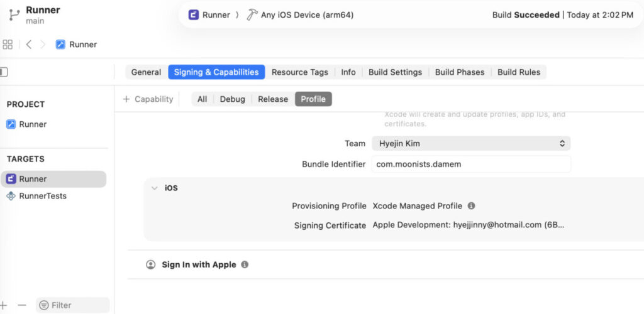Go forward with the right chevron
Screen dimensions: 644x314
tap(43, 44)
